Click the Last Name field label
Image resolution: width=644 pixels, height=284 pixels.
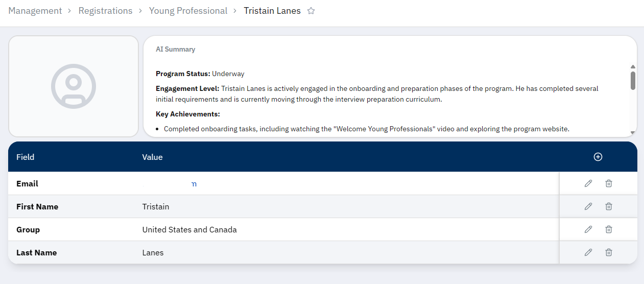point(37,252)
